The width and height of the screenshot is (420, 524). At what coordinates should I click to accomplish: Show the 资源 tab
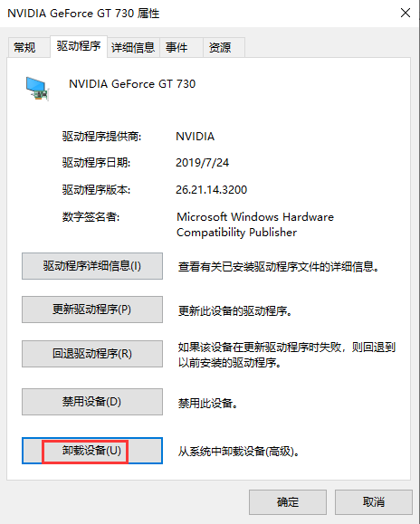(220, 47)
